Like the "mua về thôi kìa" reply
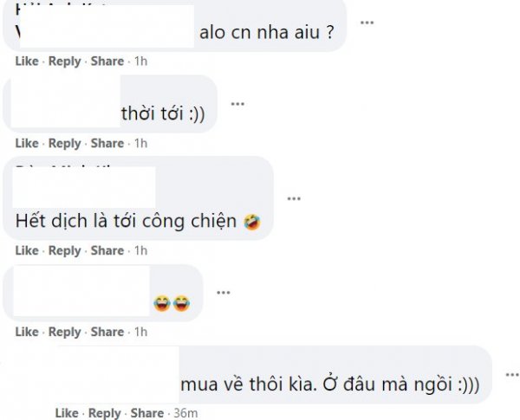 pyautogui.click(x=67, y=413)
